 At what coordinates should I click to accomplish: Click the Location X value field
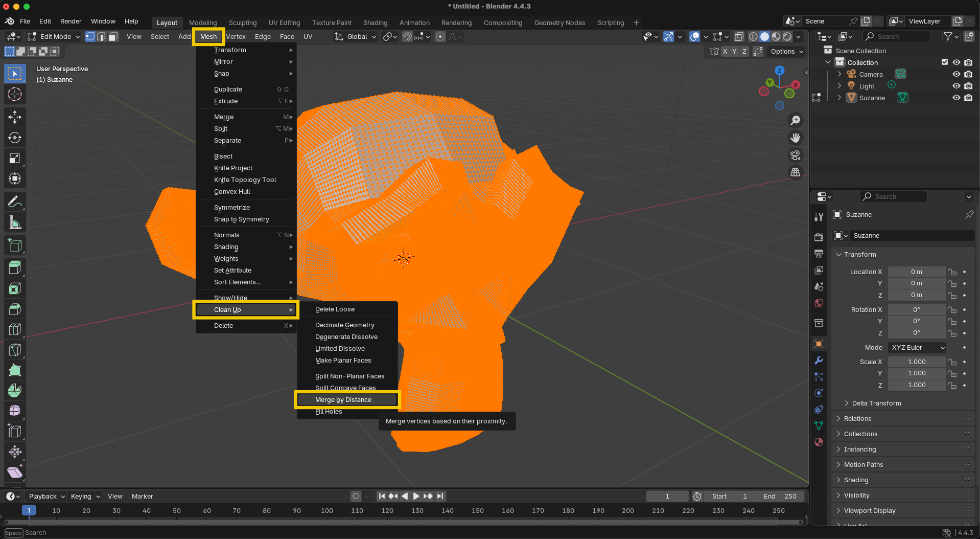coord(917,272)
